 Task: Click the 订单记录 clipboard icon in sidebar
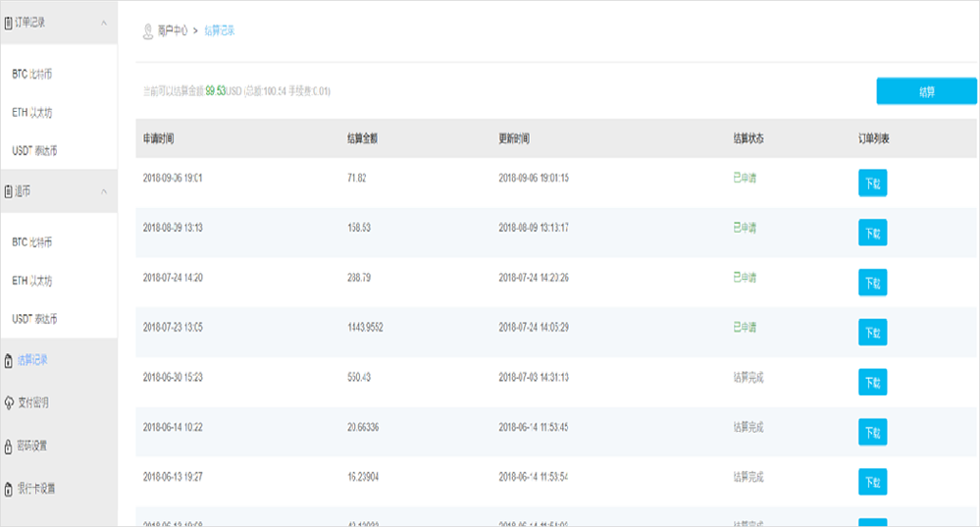point(9,22)
